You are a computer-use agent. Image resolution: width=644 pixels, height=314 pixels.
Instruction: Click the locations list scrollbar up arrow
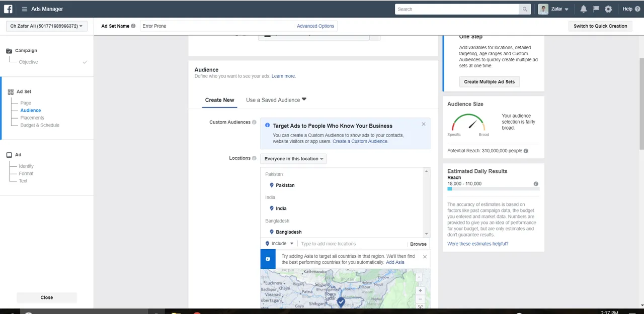[427, 171]
